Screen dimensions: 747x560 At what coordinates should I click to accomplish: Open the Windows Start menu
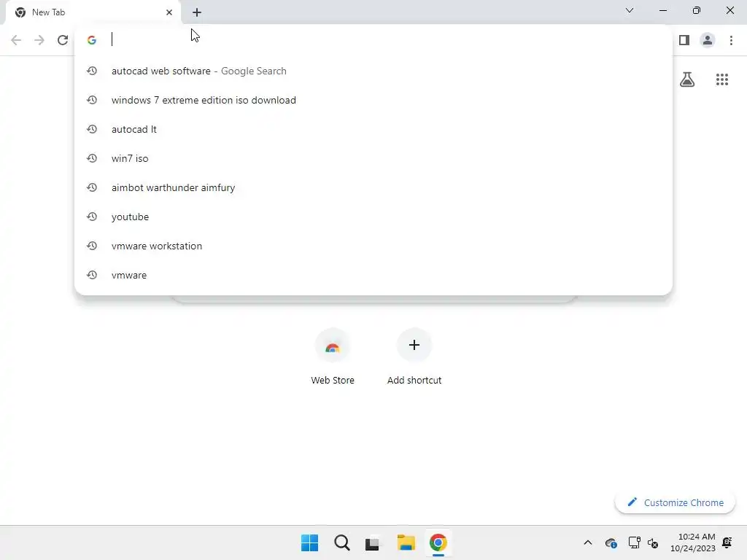(309, 542)
